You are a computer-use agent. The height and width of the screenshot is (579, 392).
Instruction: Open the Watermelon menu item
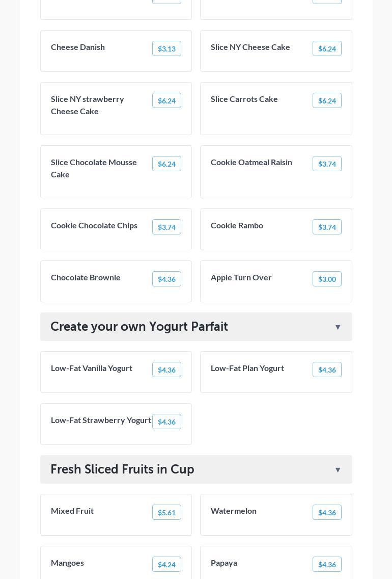pos(234,511)
